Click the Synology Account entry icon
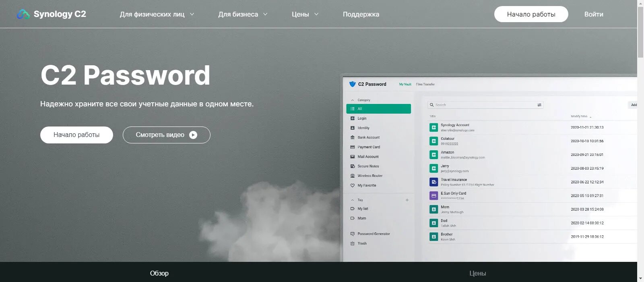Image resolution: width=644 pixels, height=282 pixels. 433,127
